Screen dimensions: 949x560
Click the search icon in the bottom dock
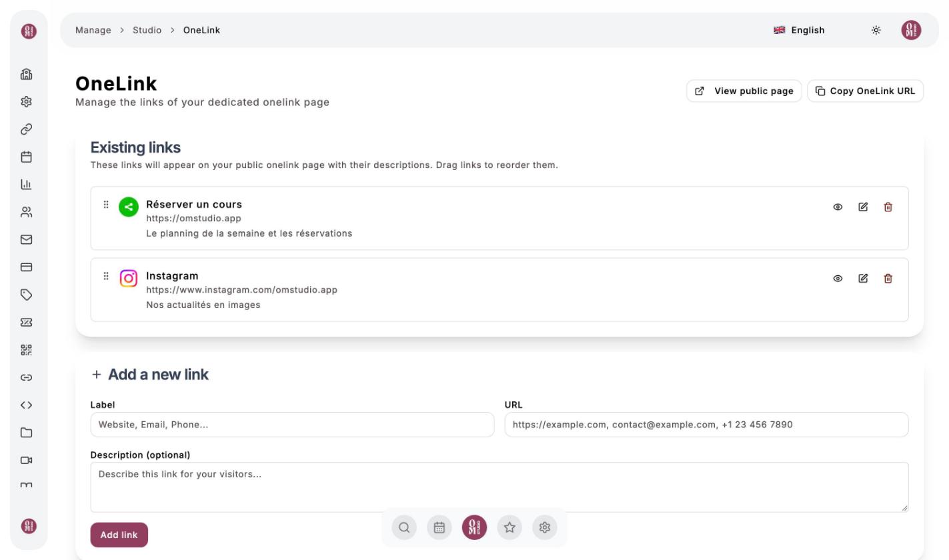click(404, 527)
